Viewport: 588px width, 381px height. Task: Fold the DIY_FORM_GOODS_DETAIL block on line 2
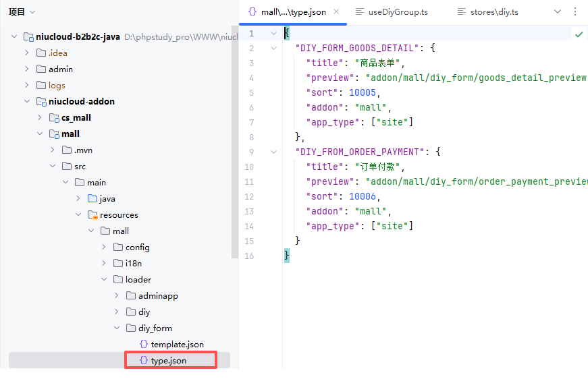point(273,49)
